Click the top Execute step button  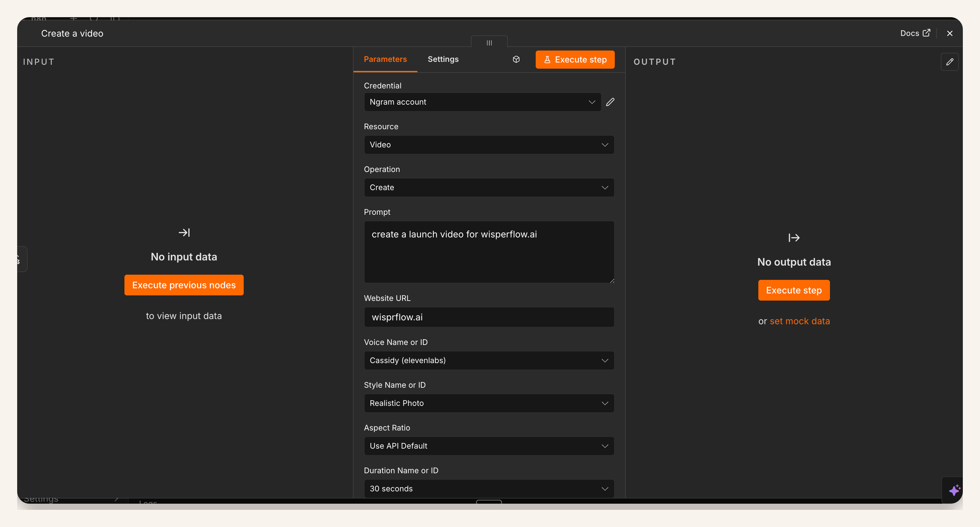575,60
